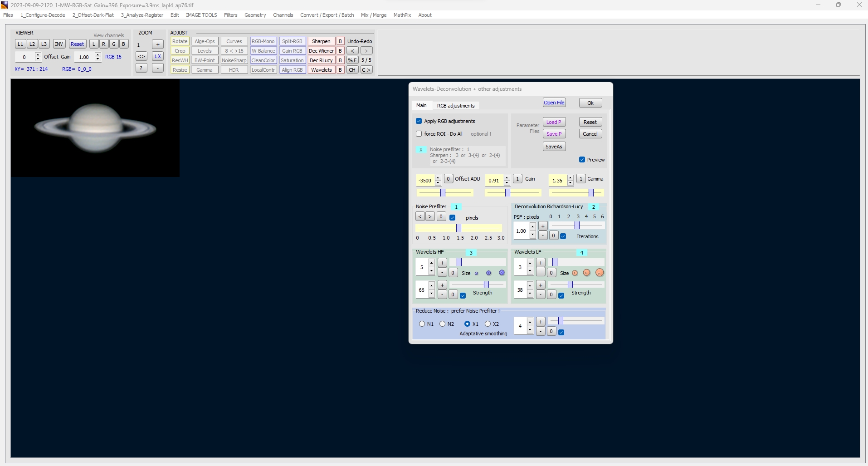This screenshot has width=868, height=466.
Task: Decrease Gamma value with down arrow
Action: point(570,183)
